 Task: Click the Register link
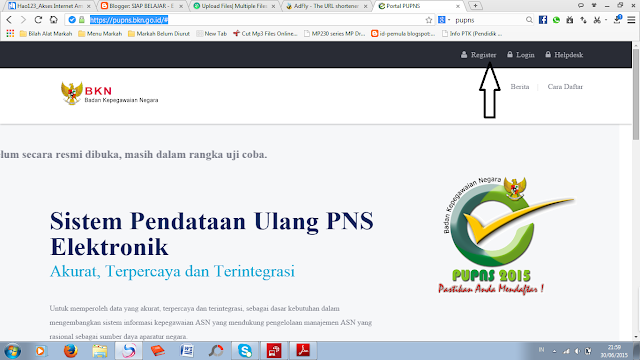click(x=478, y=55)
